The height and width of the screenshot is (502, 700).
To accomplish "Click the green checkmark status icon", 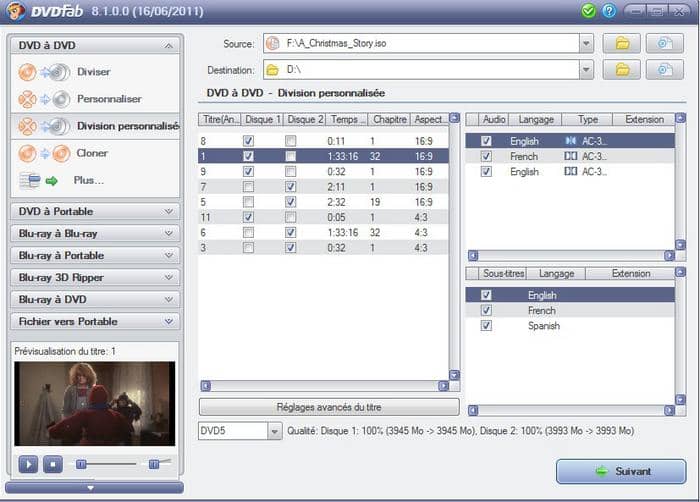I will click(x=588, y=11).
